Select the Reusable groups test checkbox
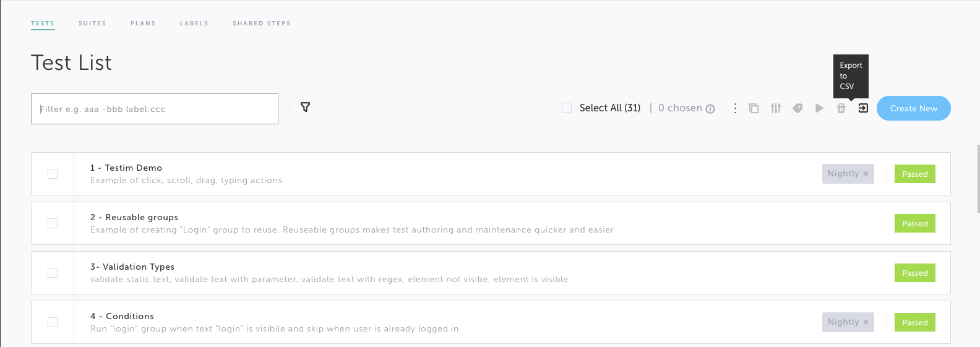Screen dimensions: 980x347 pyautogui.click(x=53, y=223)
